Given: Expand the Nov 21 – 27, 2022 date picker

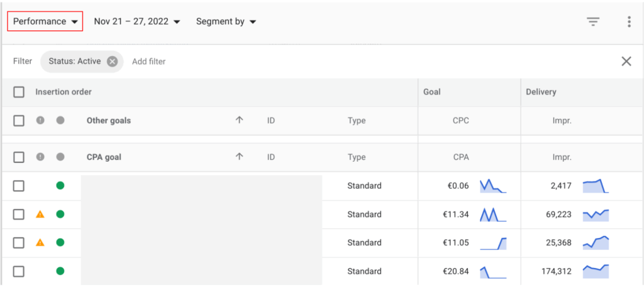Looking at the screenshot, I should click(x=137, y=21).
